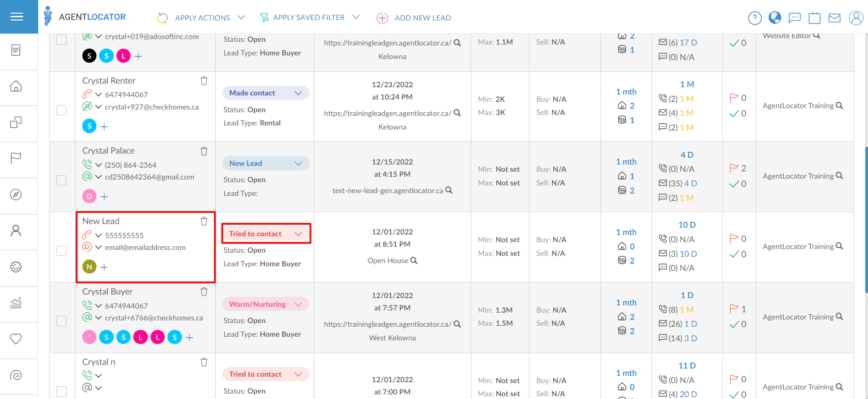Open Tried to contact dropdown for New Lead
The height and width of the screenshot is (399, 868).
(266, 234)
